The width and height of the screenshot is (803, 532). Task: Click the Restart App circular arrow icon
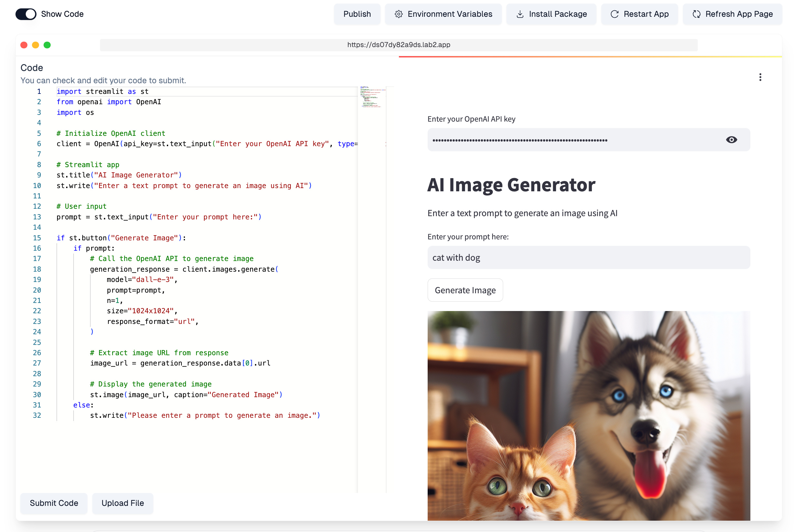click(x=615, y=14)
